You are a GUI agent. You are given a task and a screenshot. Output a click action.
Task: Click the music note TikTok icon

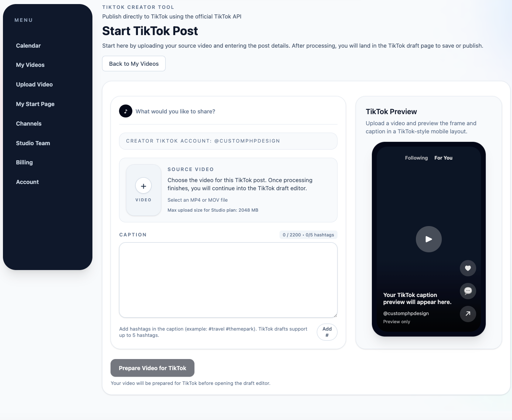(126, 111)
